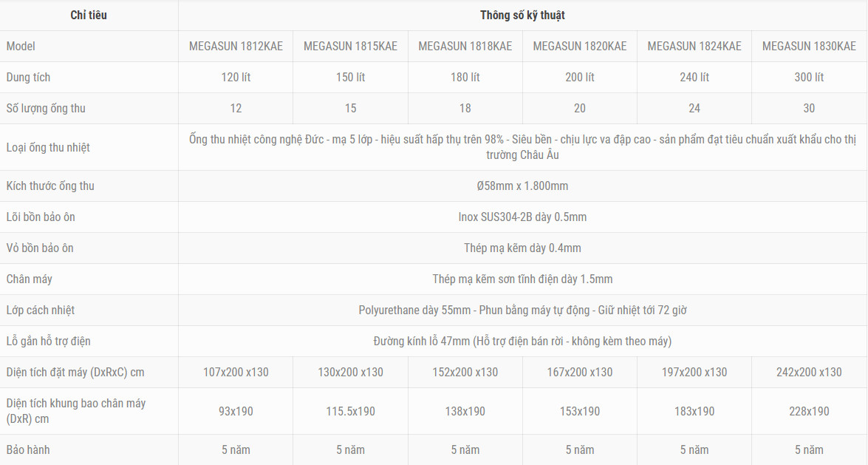868x465 pixels.
Task: Select the 'Thép mạ kẽm dày 0.4mm' cell
Action: tap(522, 248)
